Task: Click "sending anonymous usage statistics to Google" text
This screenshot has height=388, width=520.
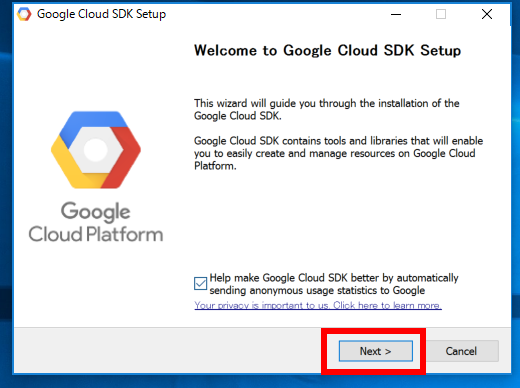Action: point(317,290)
